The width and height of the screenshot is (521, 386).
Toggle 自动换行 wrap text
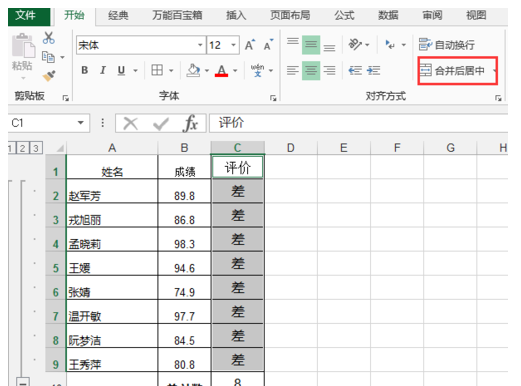coord(447,45)
